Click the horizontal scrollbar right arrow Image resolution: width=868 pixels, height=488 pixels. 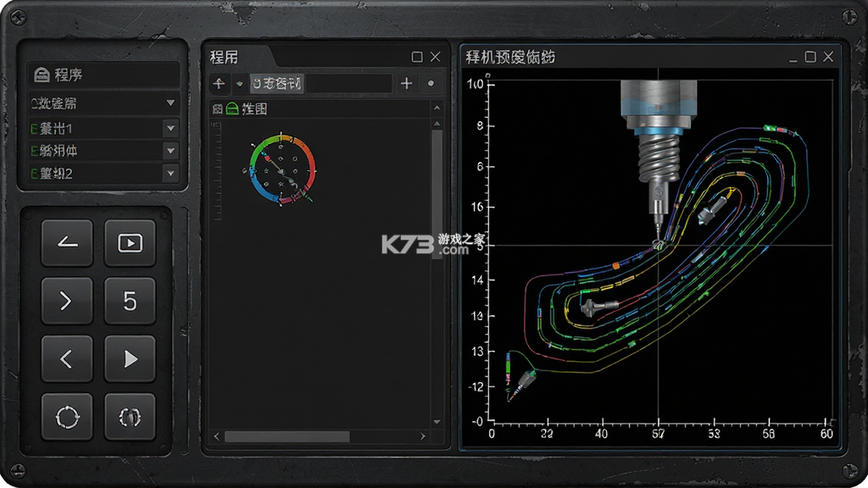point(423,436)
